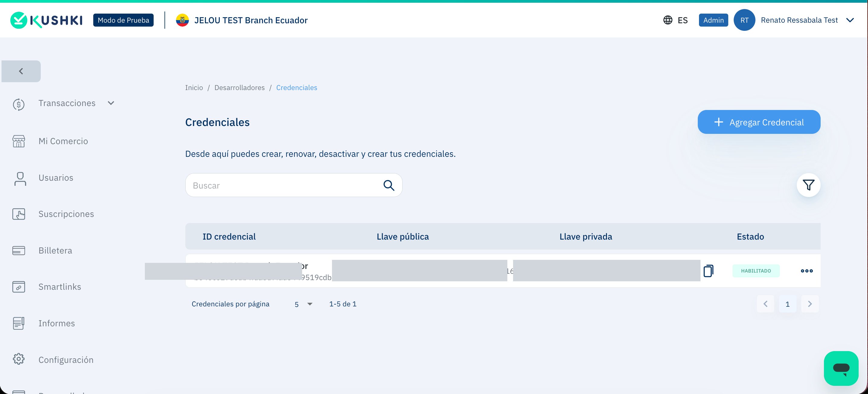This screenshot has width=868, height=394.
Task: Click the Kushki logo
Action: (46, 20)
